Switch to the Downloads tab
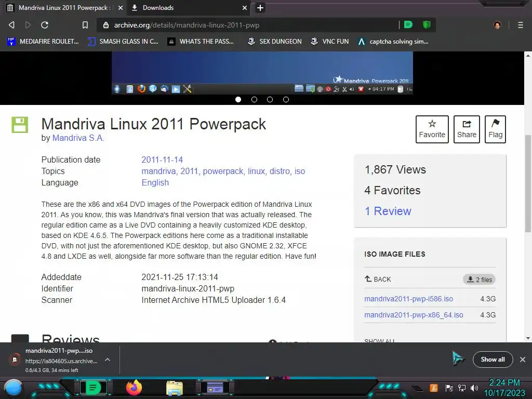 189,7
